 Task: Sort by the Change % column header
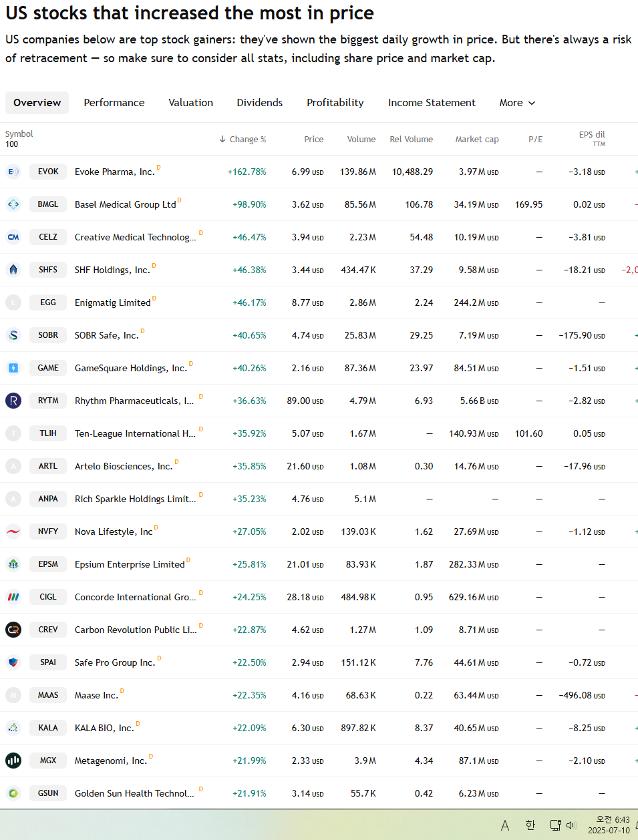pyautogui.click(x=243, y=140)
